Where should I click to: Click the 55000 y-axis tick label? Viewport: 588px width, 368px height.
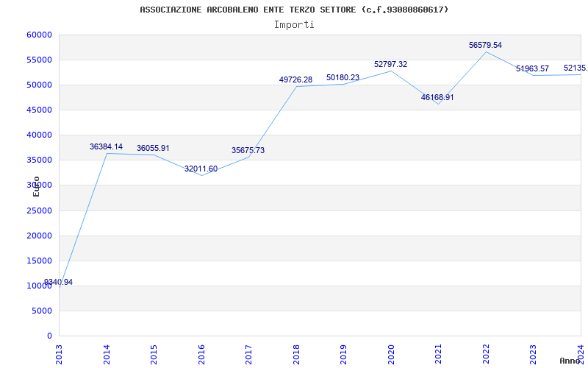[40, 60]
